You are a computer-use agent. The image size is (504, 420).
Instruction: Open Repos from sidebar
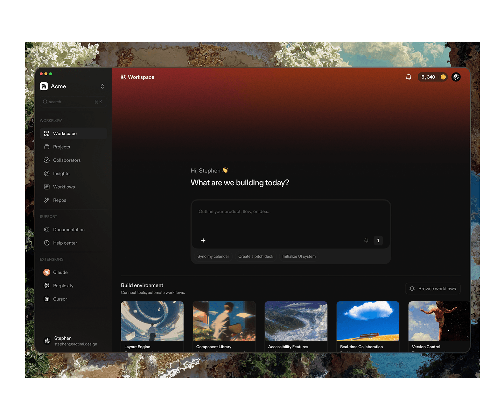point(73,200)
